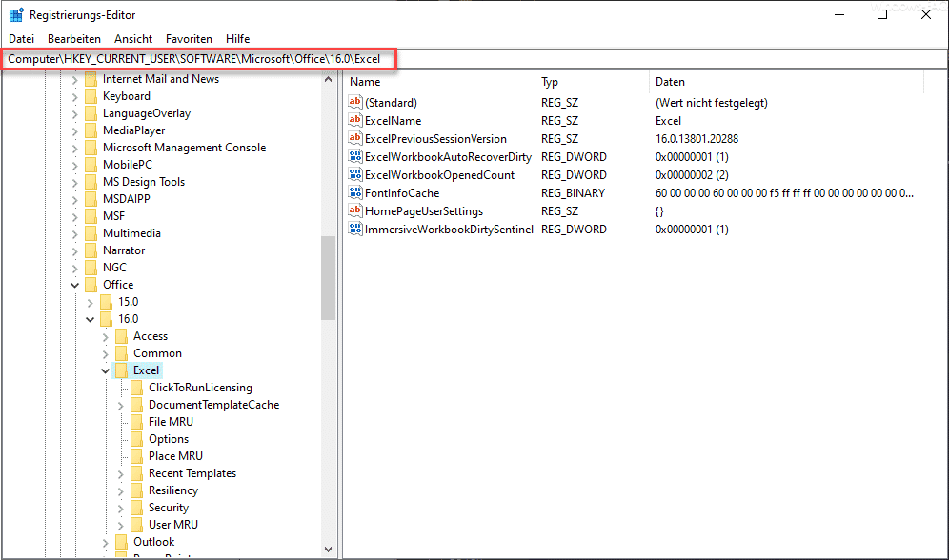
Task: Select the LanguageOverlay key
Action: tap(147, 113)
